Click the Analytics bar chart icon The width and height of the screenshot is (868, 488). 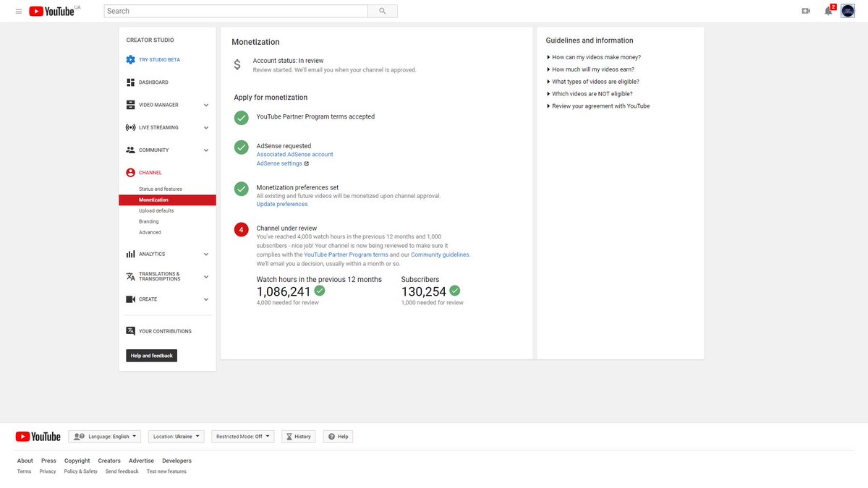point(130,254)
